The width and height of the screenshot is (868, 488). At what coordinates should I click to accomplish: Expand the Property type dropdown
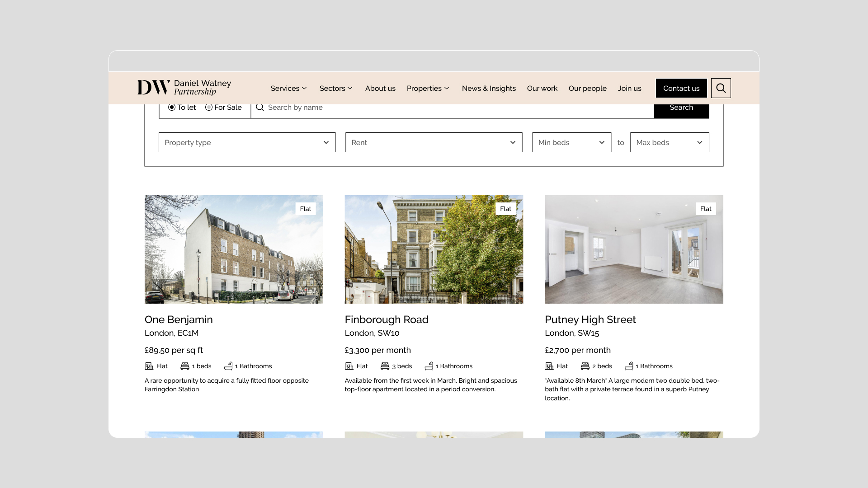click(x=247, y=142)
